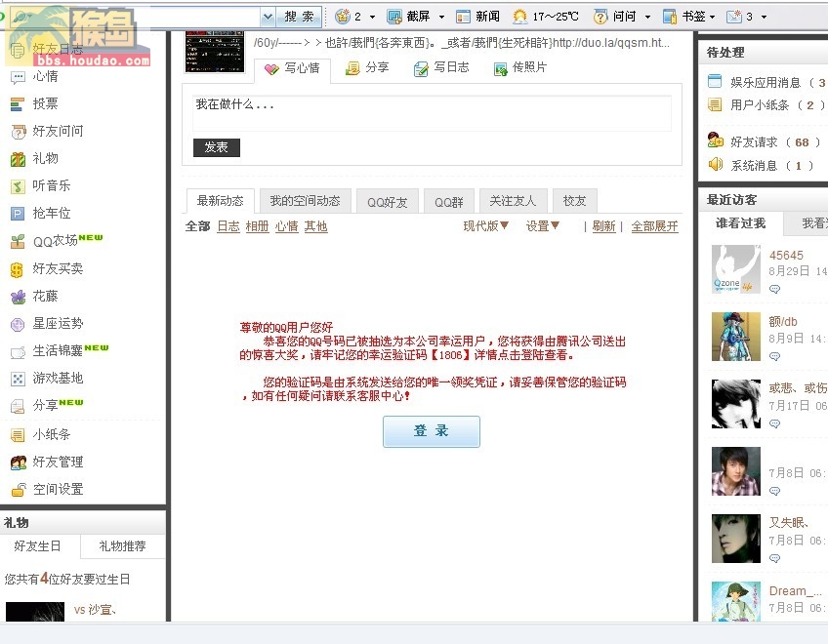Select the 好友生日 tab
Screen dimensions: 828x644
pyautogui.click(x=37, y=546)
